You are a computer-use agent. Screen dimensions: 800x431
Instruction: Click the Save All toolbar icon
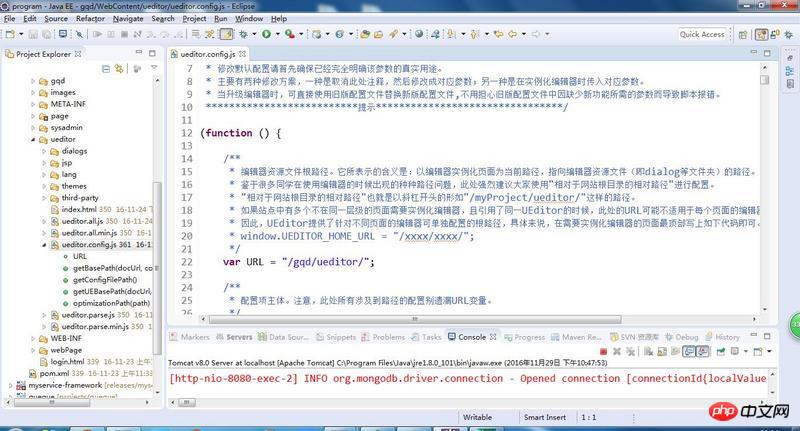[46, 34]
